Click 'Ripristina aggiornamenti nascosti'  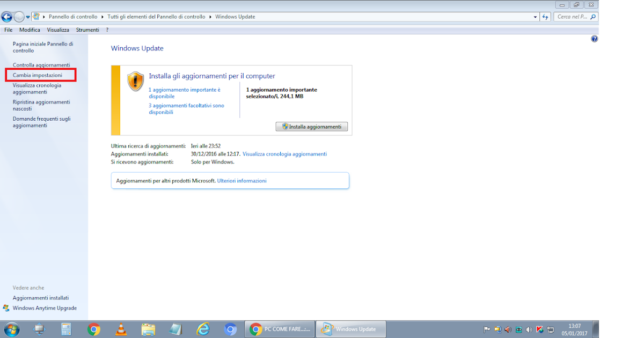(x=41, y=105)
